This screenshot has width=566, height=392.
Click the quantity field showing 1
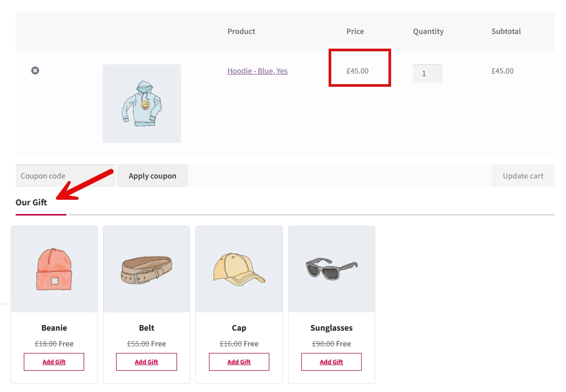[x=428, y=74]
